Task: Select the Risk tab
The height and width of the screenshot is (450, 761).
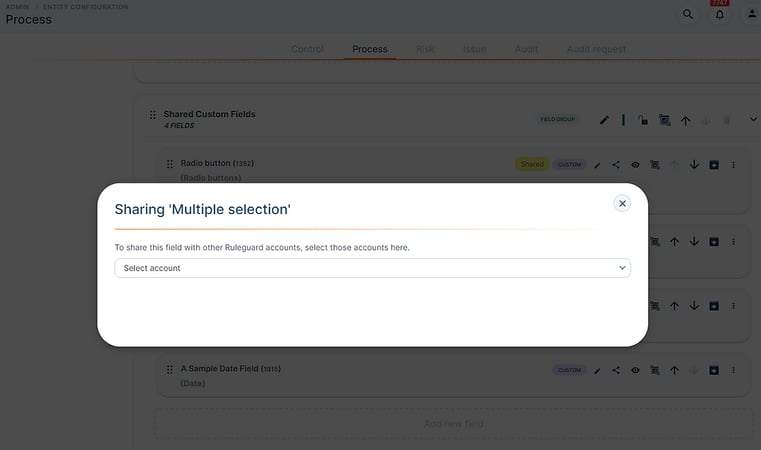Action: coord(425,49)
